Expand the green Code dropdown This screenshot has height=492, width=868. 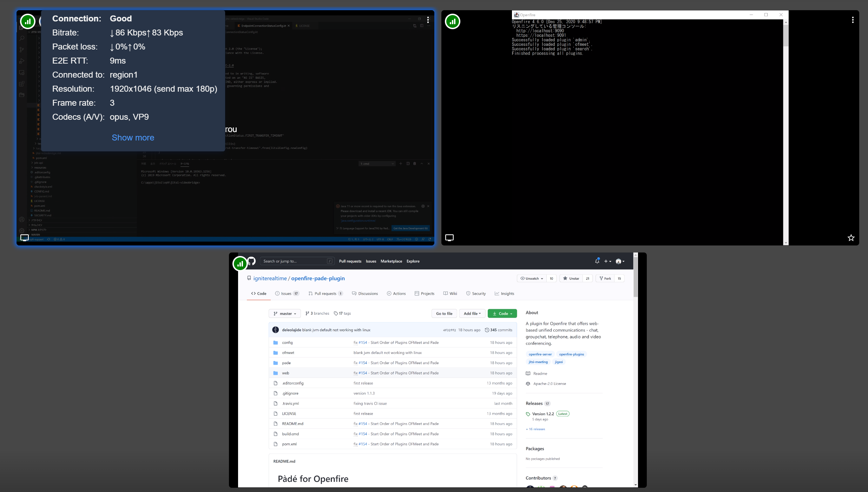[502, 313]
